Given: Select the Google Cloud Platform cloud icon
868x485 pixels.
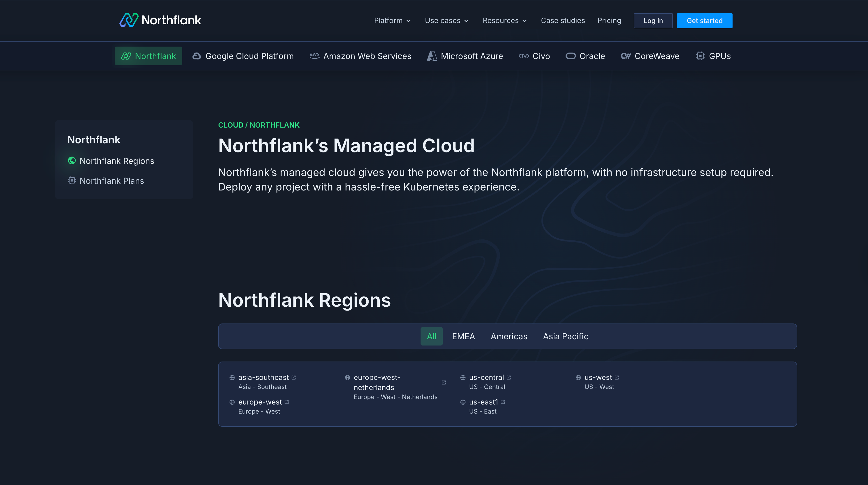Looking at the screenshot, I should (197, 56).
